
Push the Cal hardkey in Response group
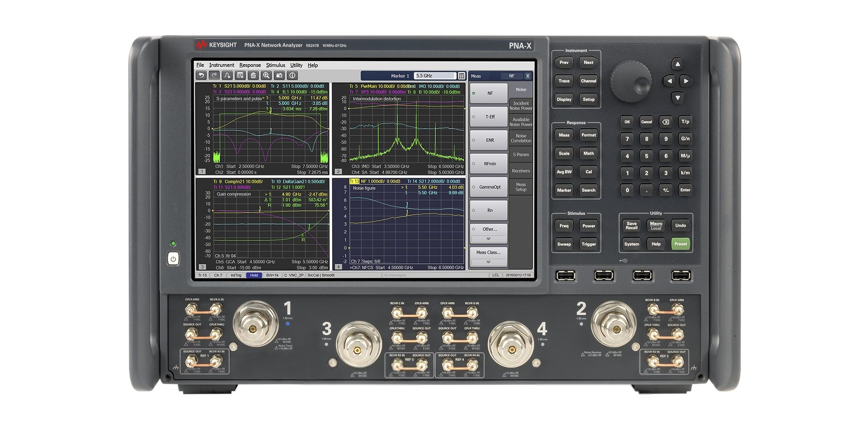click(x=589, y=172)
